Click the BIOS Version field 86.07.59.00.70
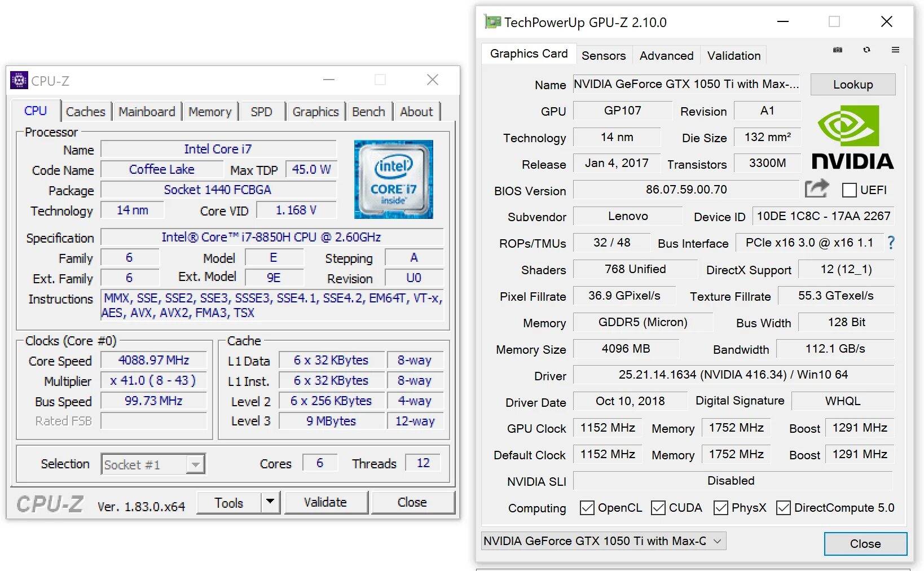Screen dimensions: 924x571 pyautogui.click(x=687, y=190)
